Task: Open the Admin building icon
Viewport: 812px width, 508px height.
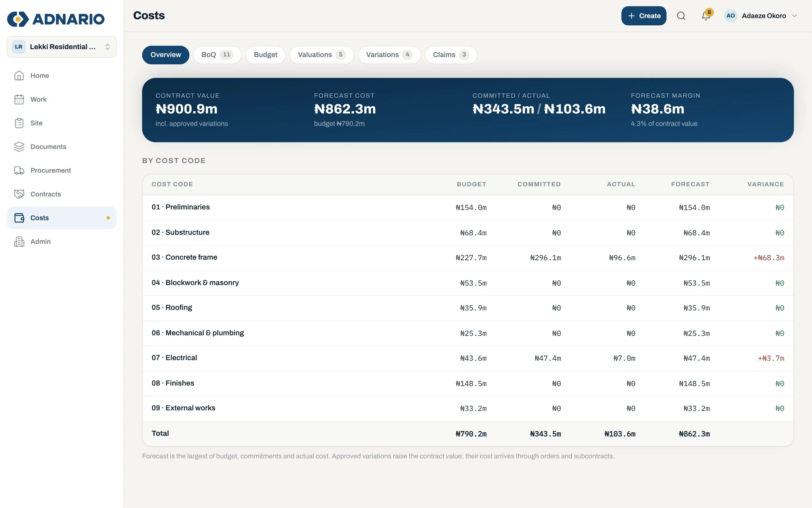Action: 19,242
